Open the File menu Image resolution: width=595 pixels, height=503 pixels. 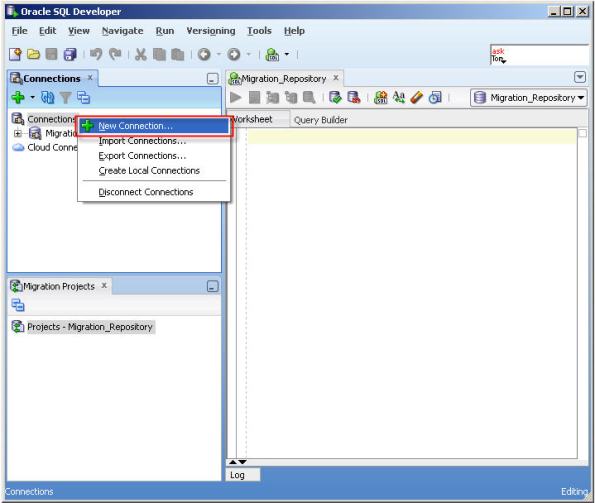(x=19, y=31)
